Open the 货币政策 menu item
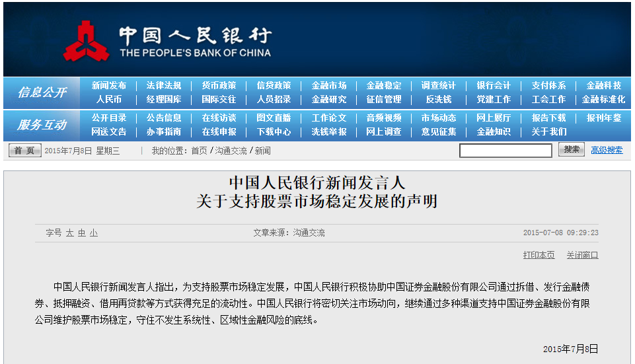Viewport: 635px width, 364px height. click(219, 86)
